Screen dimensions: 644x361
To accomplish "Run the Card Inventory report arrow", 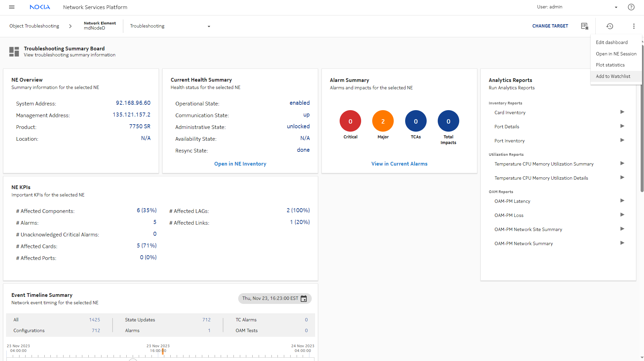I will pyautogui.click(x=622, y=112).
